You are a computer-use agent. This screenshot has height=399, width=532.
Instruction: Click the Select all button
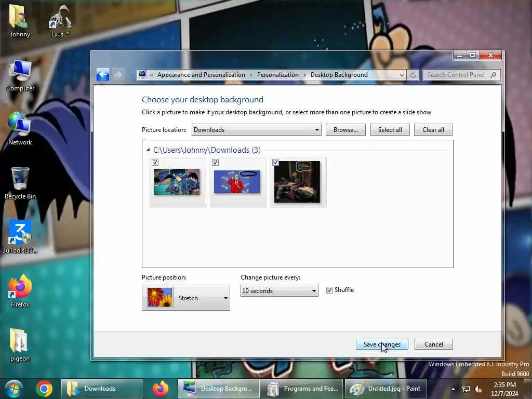[x=390, y=129]
